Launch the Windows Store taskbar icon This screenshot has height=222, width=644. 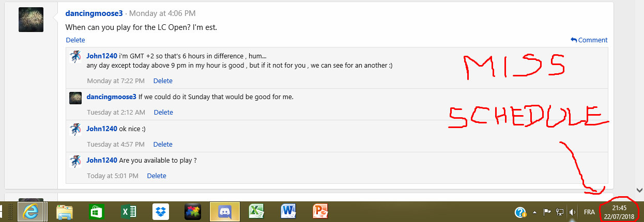96,212
